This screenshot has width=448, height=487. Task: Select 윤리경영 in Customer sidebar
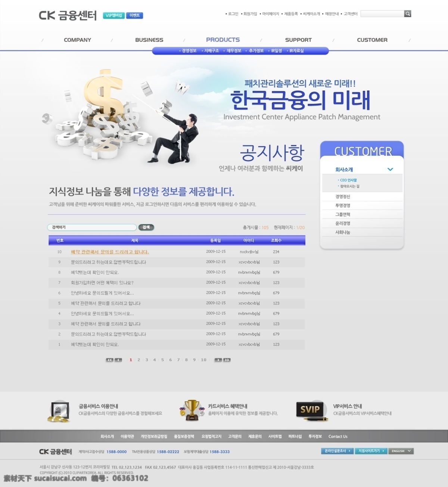[x=343, y=223]
